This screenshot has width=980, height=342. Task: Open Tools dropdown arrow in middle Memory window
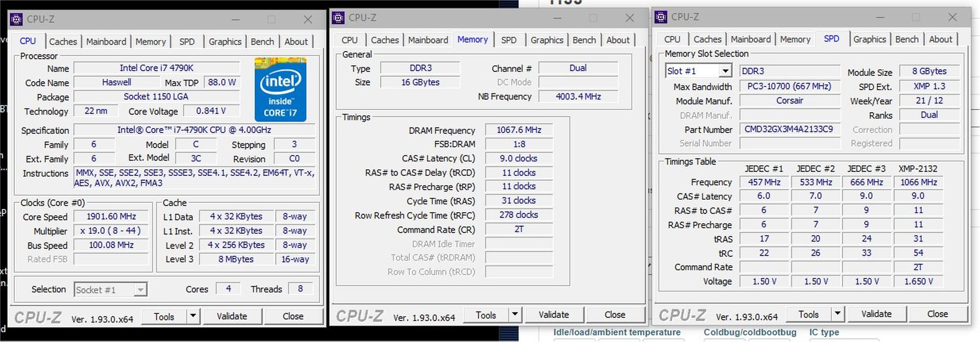(515, 314)
